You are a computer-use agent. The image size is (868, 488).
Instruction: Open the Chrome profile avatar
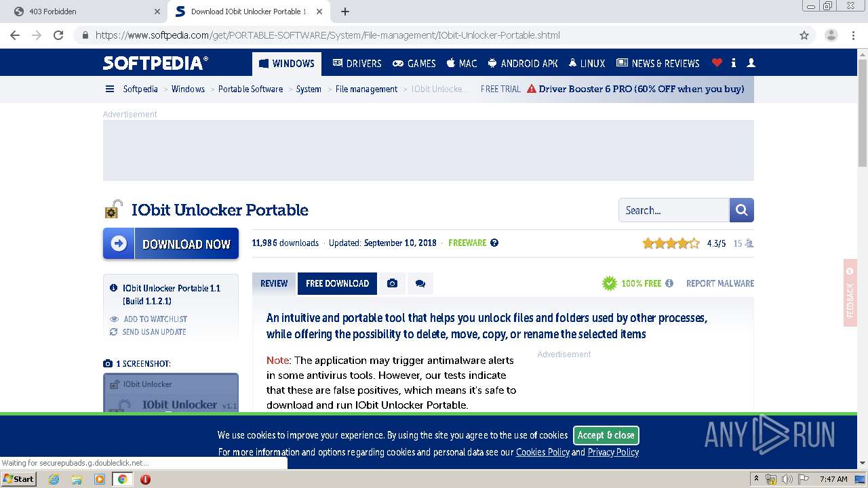pyautogui.click(x=831, y=35)
